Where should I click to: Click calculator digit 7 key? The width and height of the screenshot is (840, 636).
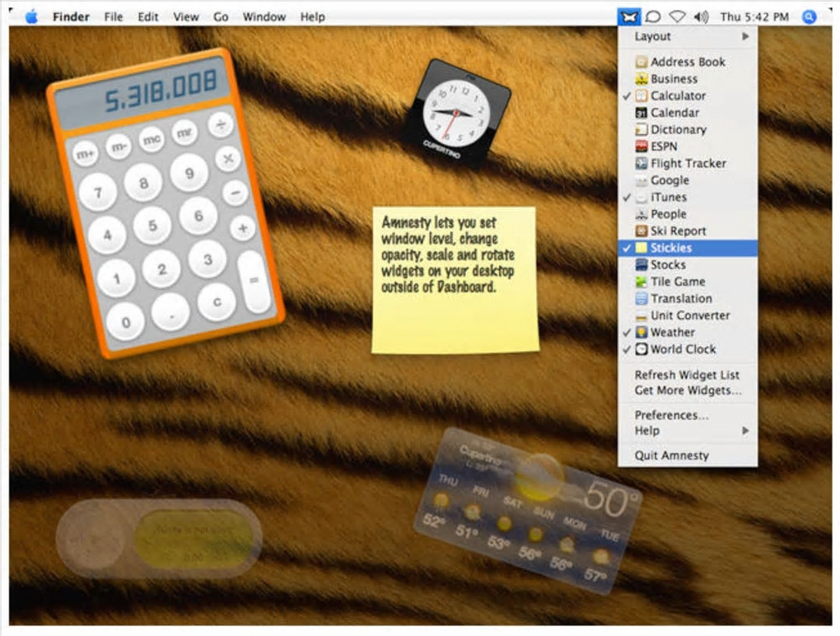[x=97, y=192]
